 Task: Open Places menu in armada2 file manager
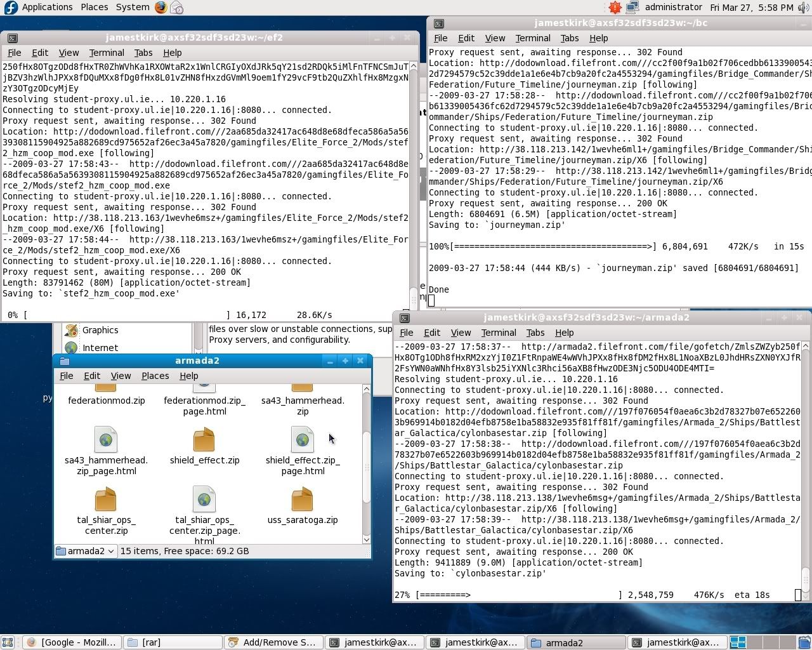(155, 376)
